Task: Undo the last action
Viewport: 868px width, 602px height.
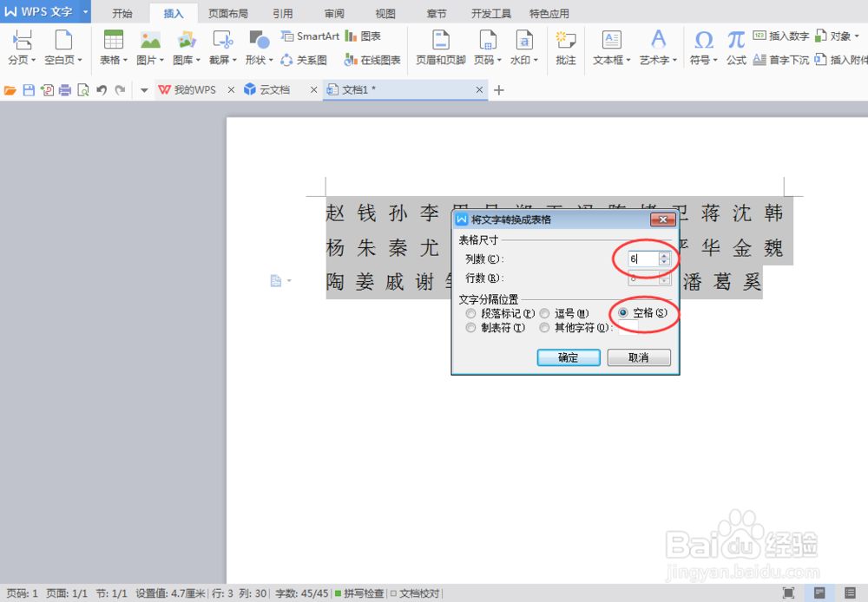Action: point(102,90)
